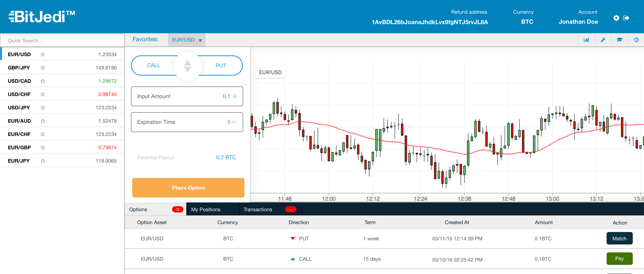Open the Transactions tab
Image resolution: width=644 pixels, height=274 pixels.
coord(257,209)
